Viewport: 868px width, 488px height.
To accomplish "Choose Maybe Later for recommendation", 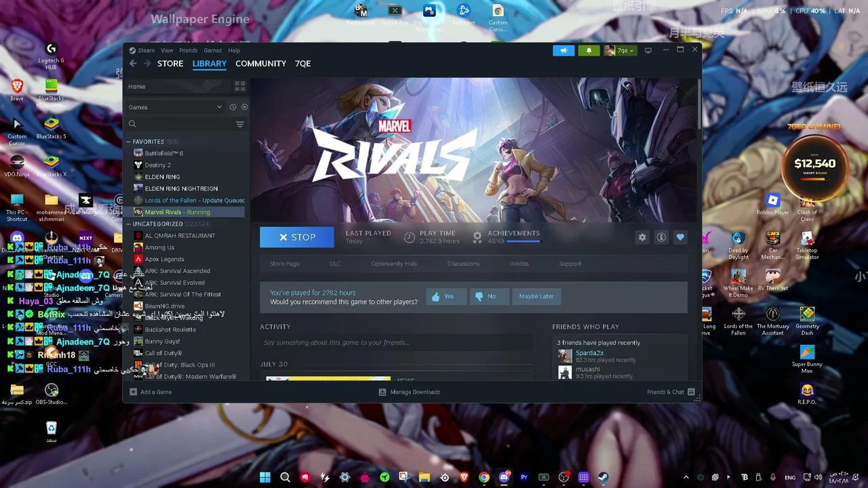I will [536, 296].
